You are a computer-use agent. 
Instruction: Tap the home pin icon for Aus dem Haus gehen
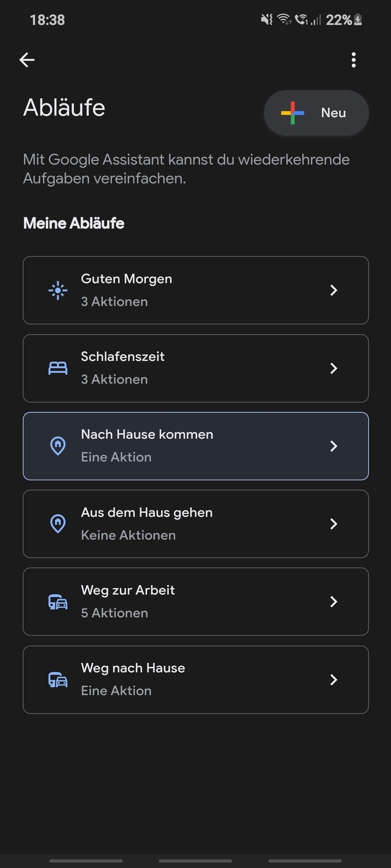[x=58, y=524]
